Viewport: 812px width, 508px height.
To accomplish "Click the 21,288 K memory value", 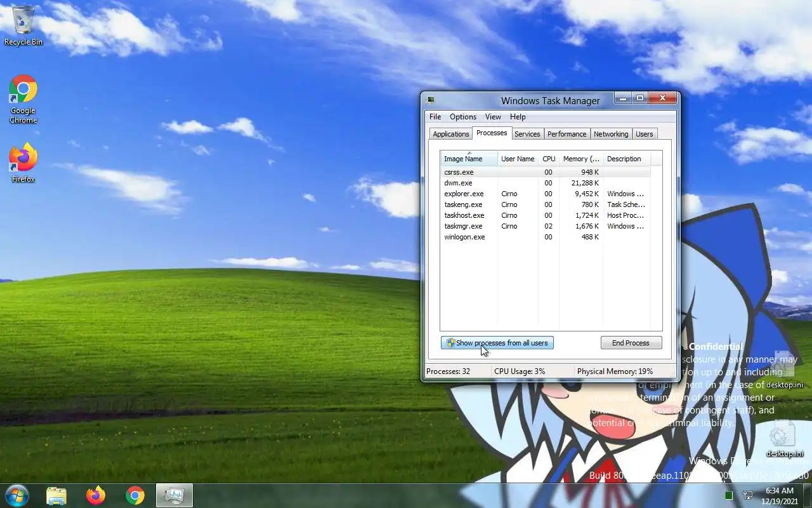I will (x=585, y=183).
